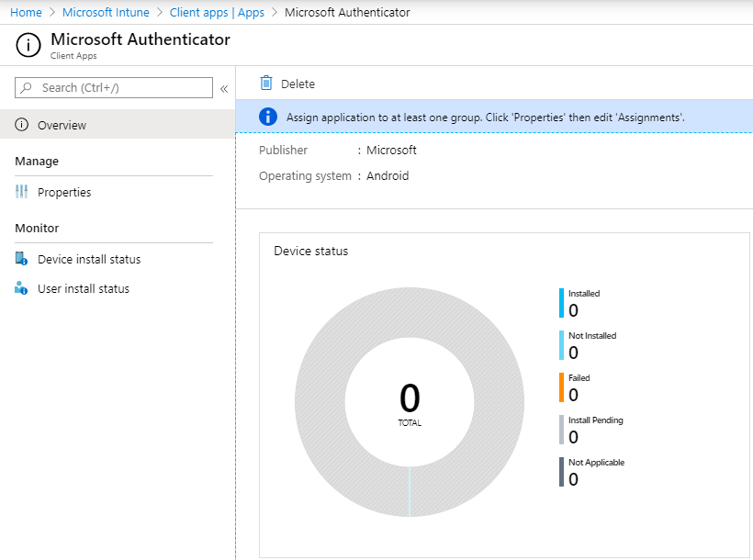Open Properties under Manage

[x=64, y=192]
